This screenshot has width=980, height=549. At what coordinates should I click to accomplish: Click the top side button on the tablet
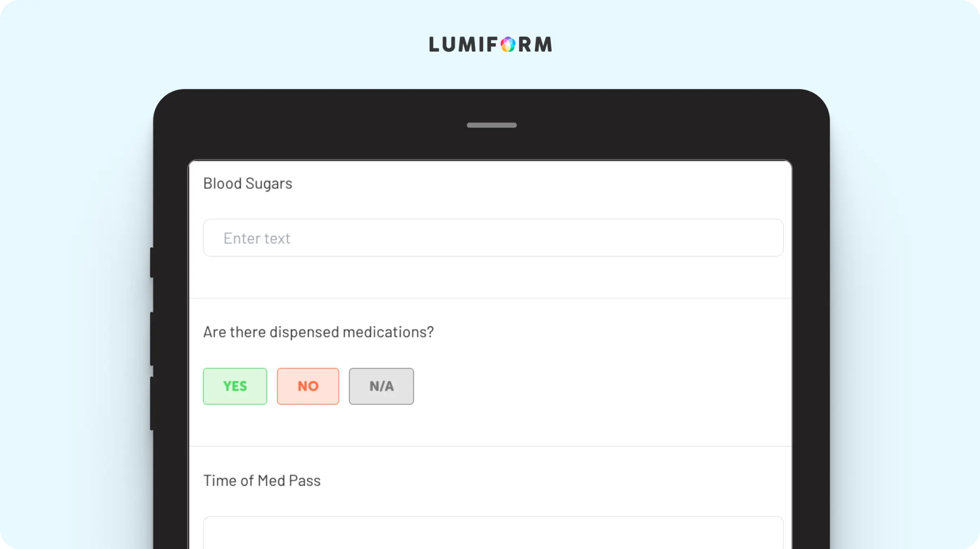coord(152,262)
